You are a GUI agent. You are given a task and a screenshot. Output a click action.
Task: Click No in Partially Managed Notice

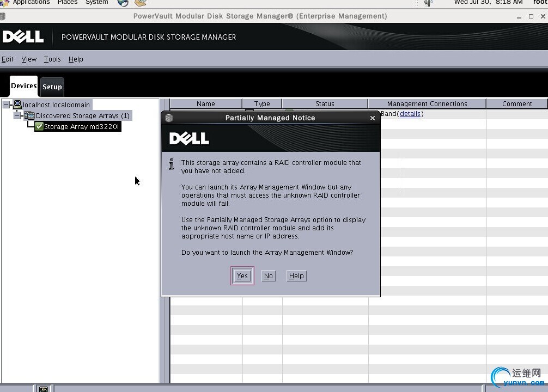coord(269,275)
